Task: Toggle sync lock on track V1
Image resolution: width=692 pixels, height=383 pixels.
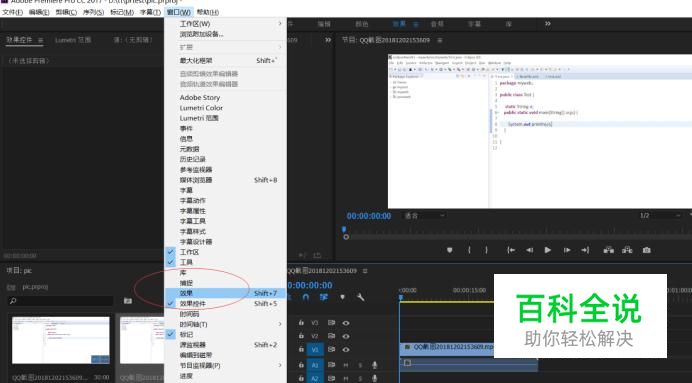Action: pos(331,349)
